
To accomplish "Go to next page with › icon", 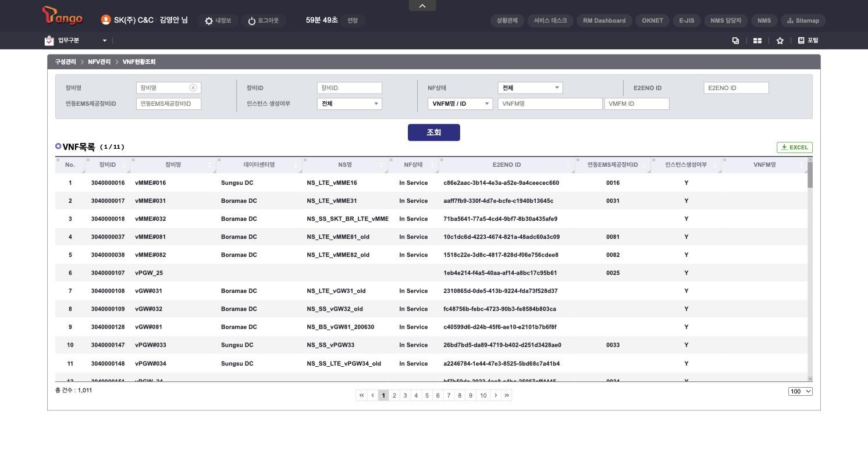I will [496, 395].
